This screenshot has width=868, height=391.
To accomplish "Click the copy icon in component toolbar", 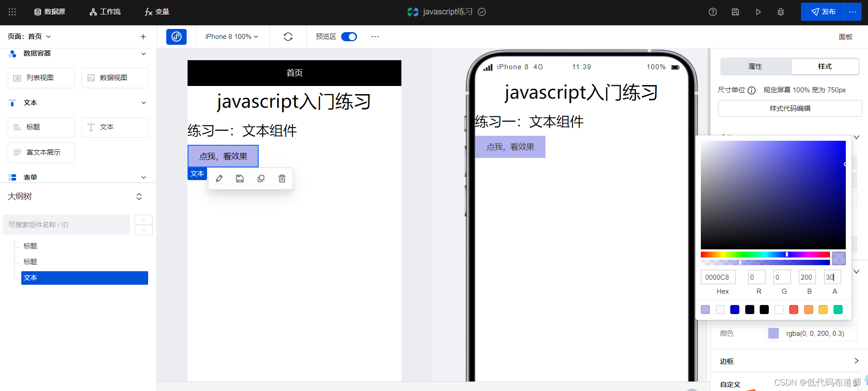I will click(x=261, y=179).
